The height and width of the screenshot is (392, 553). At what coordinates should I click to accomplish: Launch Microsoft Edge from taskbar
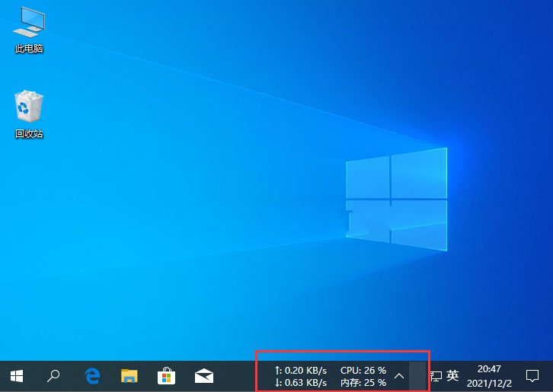(92, 376)
